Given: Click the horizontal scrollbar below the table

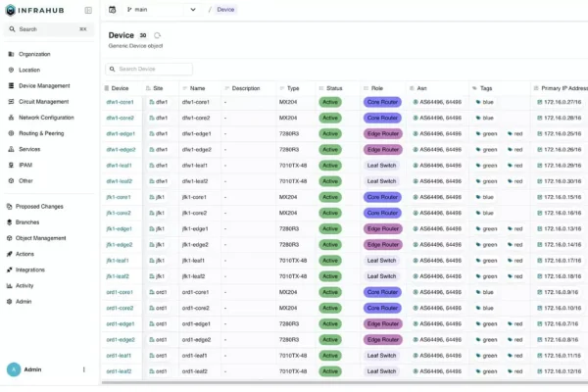Looking at the screenshot, I should pyautogui.click(x=344, y=382).
